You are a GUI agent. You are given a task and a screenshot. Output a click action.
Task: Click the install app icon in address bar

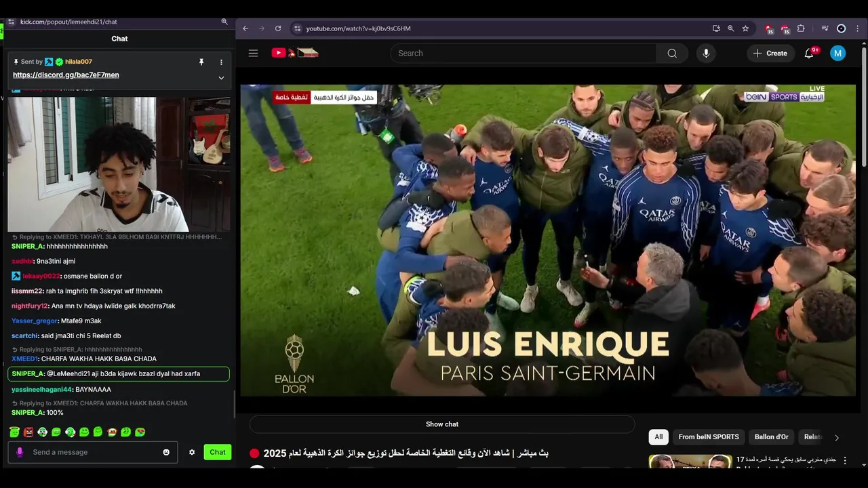click(x=716, y=28)
